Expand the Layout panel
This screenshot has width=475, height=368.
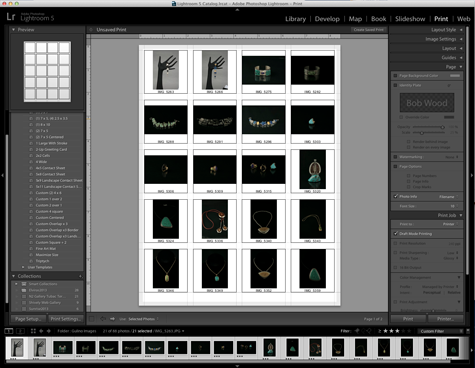click(461, 48)
